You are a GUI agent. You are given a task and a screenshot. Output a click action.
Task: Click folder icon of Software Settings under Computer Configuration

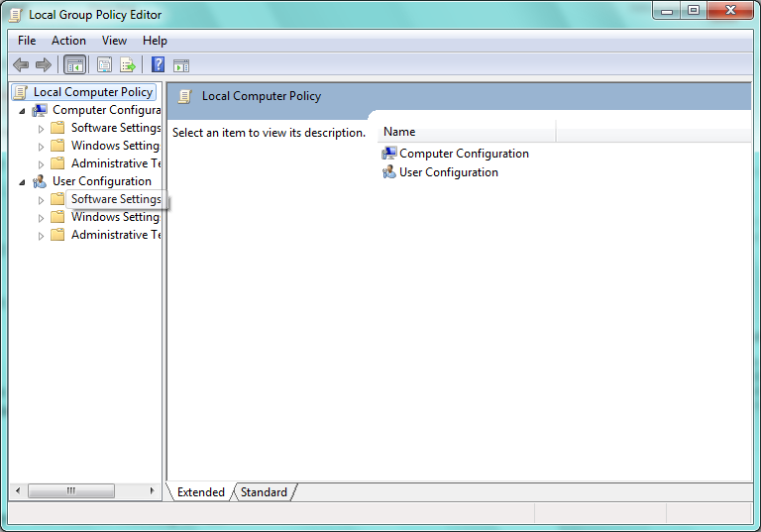[x=57, y=128]
